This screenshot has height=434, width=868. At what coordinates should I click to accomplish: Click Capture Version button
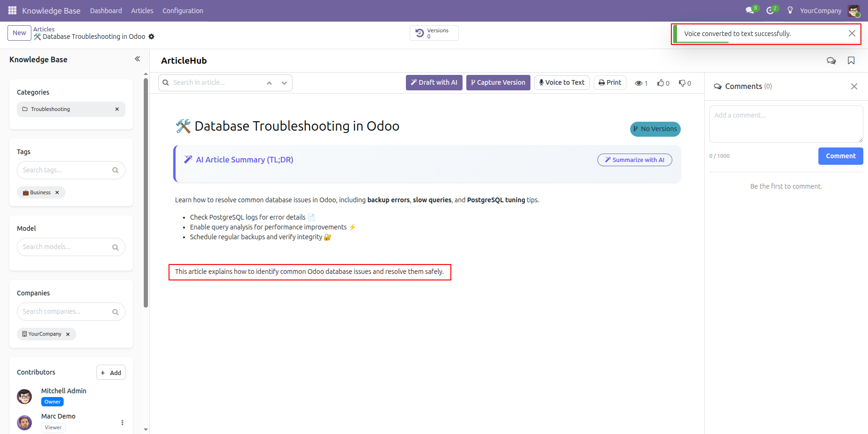click(498, 82)
